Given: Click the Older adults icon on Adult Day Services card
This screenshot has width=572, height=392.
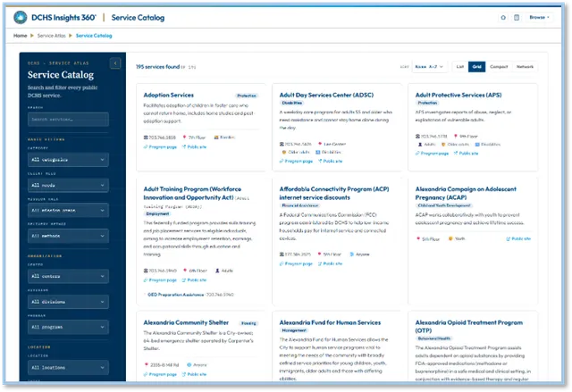Looking at the screenshot, I should 284,152.
